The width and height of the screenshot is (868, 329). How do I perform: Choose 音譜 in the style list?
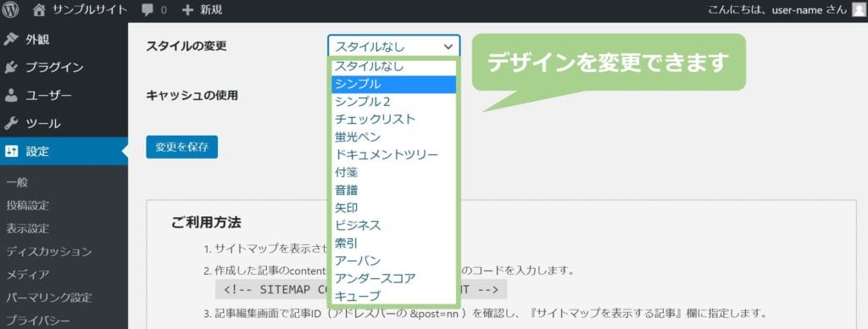pyautogui.click(x=394, y=190)
